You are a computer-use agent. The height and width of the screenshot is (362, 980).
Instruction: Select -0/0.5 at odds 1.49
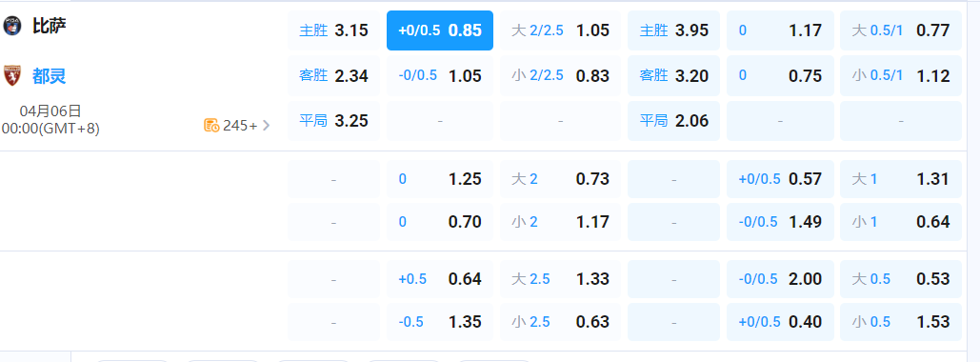click(x=780, y=221)
